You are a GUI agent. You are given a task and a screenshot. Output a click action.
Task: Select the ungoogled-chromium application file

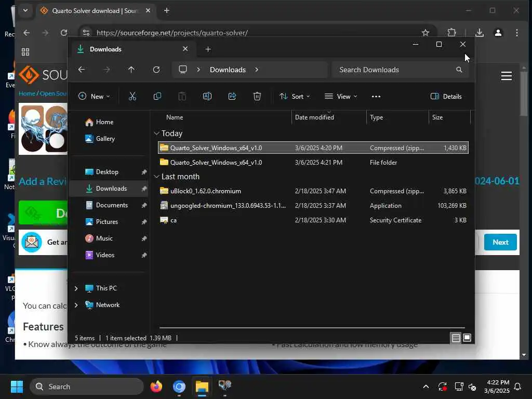click(313, 206)
